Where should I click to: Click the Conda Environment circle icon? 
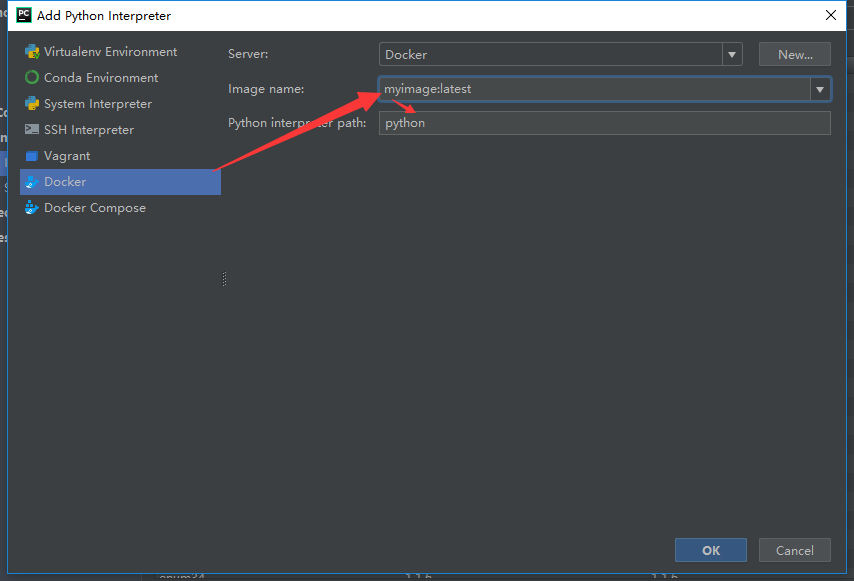[x=32, y=78]
